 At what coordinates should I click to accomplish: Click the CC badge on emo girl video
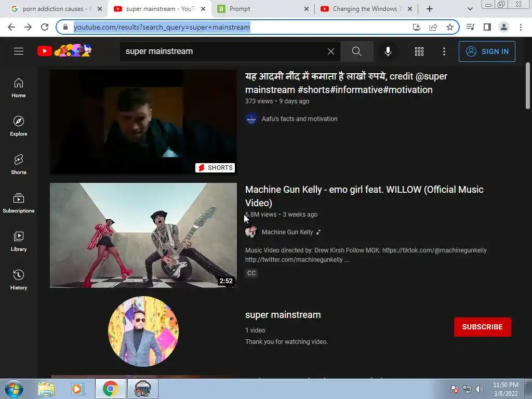tap(251, 273)
